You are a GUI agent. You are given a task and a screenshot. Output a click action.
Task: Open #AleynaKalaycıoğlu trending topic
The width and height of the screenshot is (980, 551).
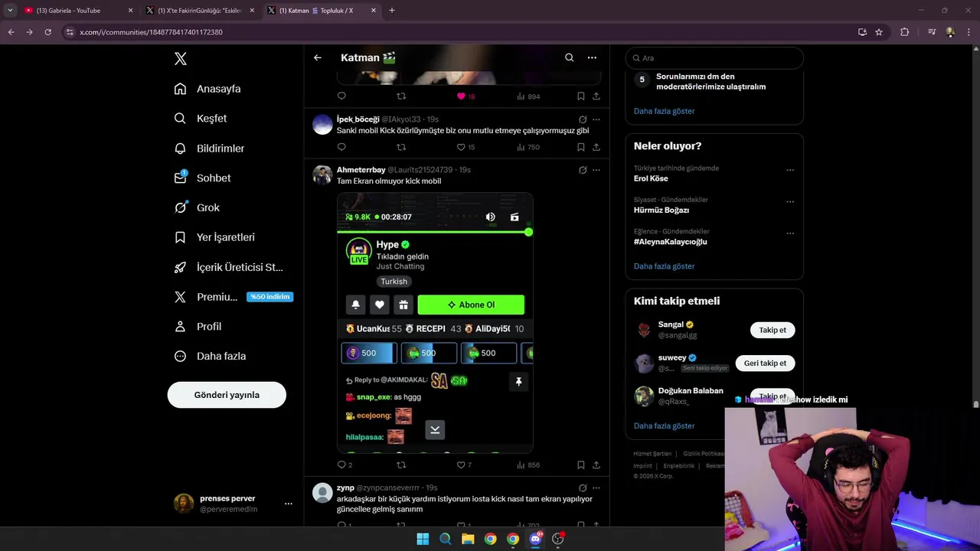pos(670,242)
